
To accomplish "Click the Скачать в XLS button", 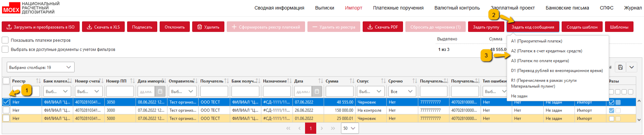I will pos(103,27).
